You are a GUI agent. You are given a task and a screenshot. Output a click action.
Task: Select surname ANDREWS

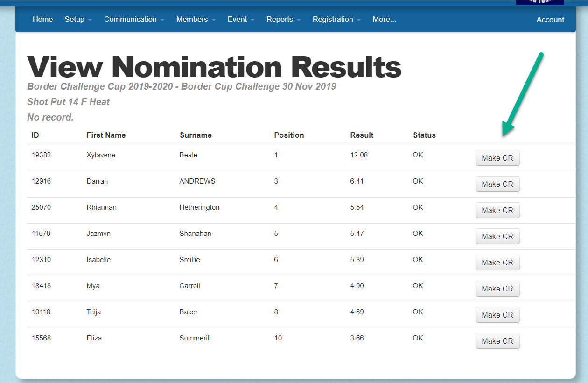click(x=197, y=181)
